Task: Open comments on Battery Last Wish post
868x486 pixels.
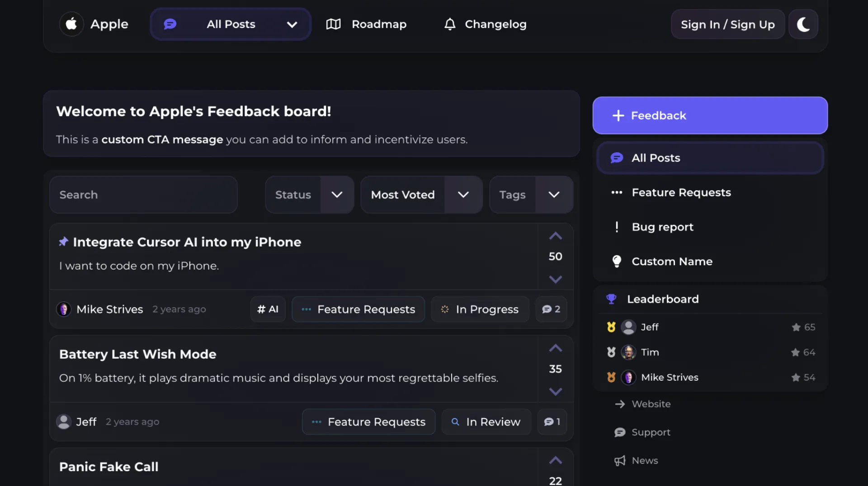Action: click(552, 422)
